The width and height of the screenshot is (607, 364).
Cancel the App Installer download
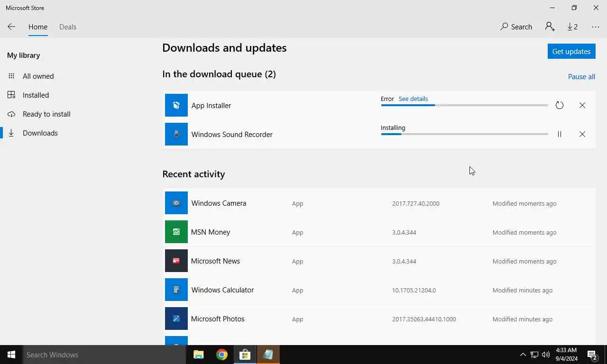pos(582,105)
